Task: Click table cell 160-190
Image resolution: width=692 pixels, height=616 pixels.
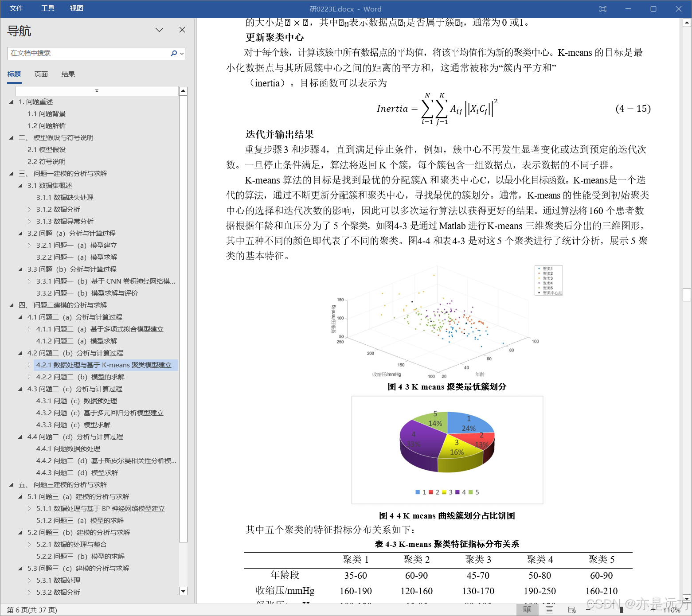Action: [x=356, y=591]
